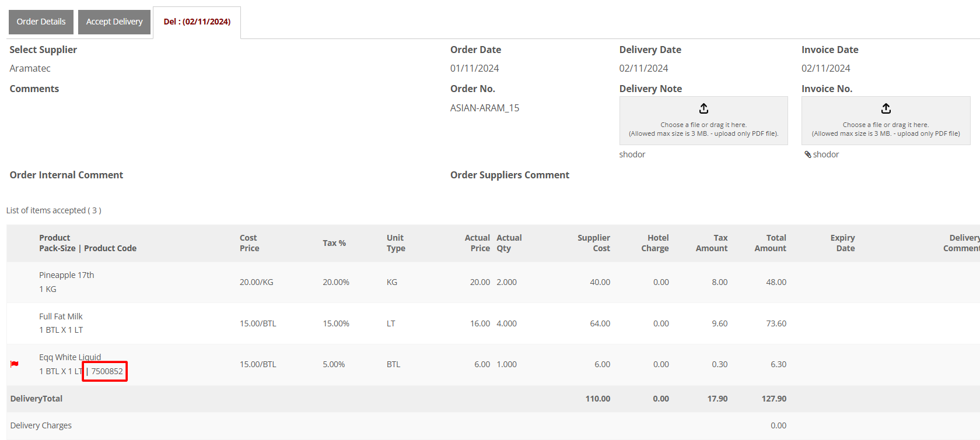Image resolution: width=980 pixels, height=440 pixels.
Task: Open the shodor file under Delivery Note
Action: [632, 154]
